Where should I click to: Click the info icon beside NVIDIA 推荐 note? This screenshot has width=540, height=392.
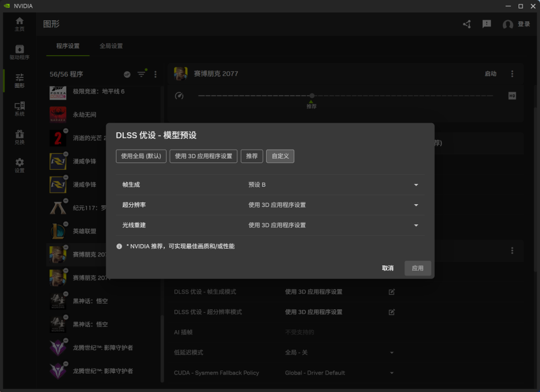pos(119,246)
